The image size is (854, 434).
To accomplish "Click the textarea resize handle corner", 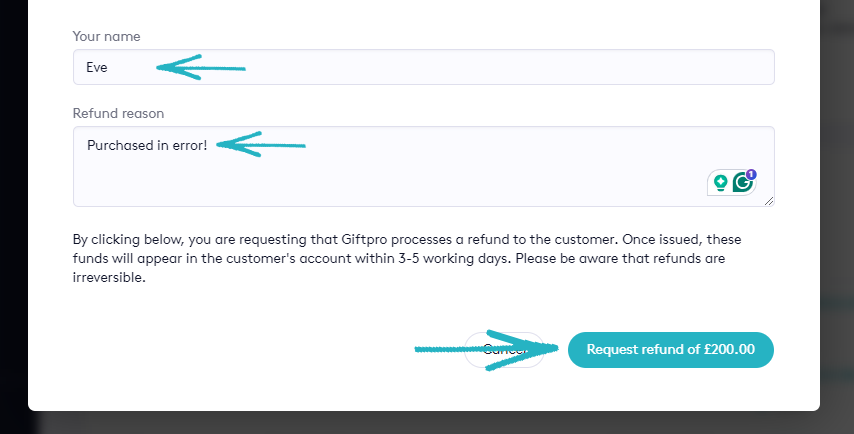I will tap(770, 202).
